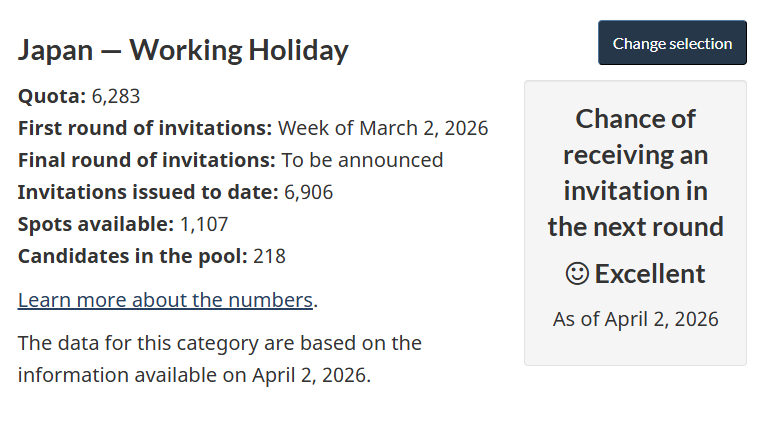Click the smiley face icon beside Excellent
This screenshot has width=768, height=423.
pos(577,273)
